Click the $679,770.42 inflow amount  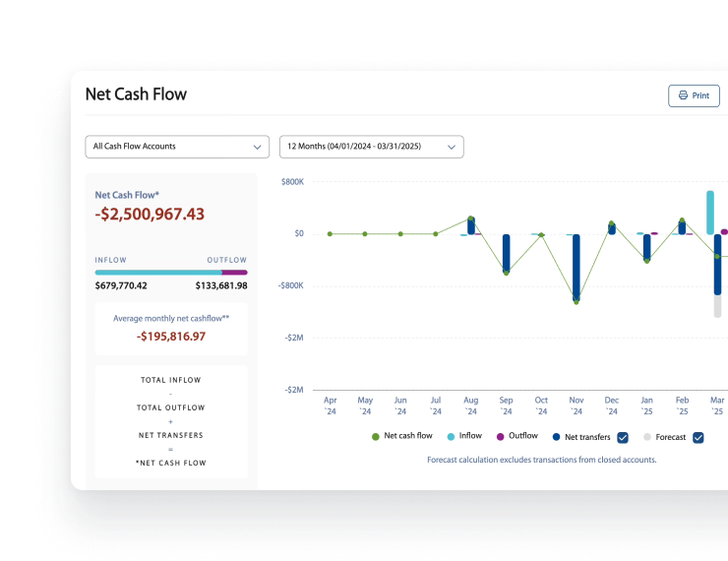121,285
